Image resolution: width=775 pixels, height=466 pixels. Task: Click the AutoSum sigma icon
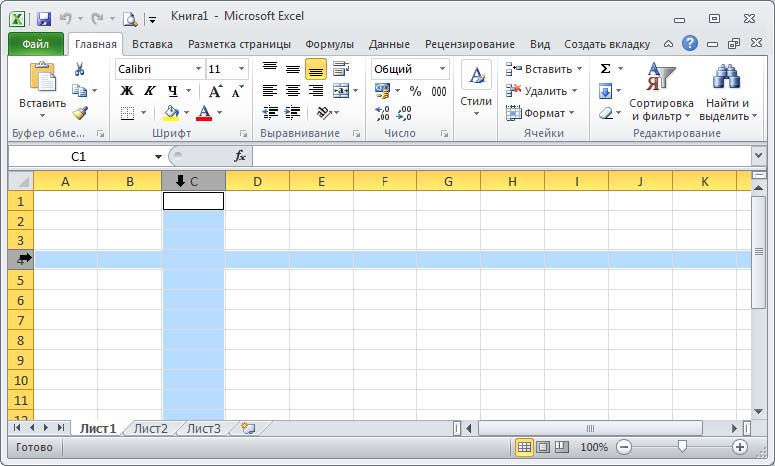(606, 69)
